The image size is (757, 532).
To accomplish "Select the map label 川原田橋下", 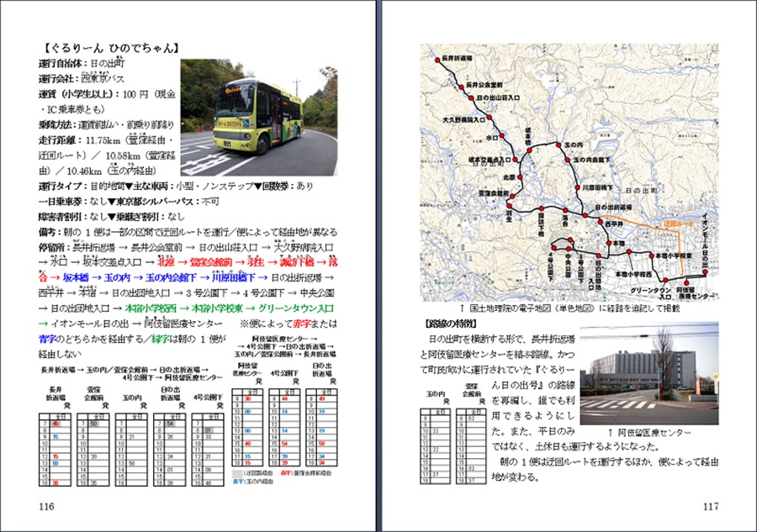I will coord(598,187).
